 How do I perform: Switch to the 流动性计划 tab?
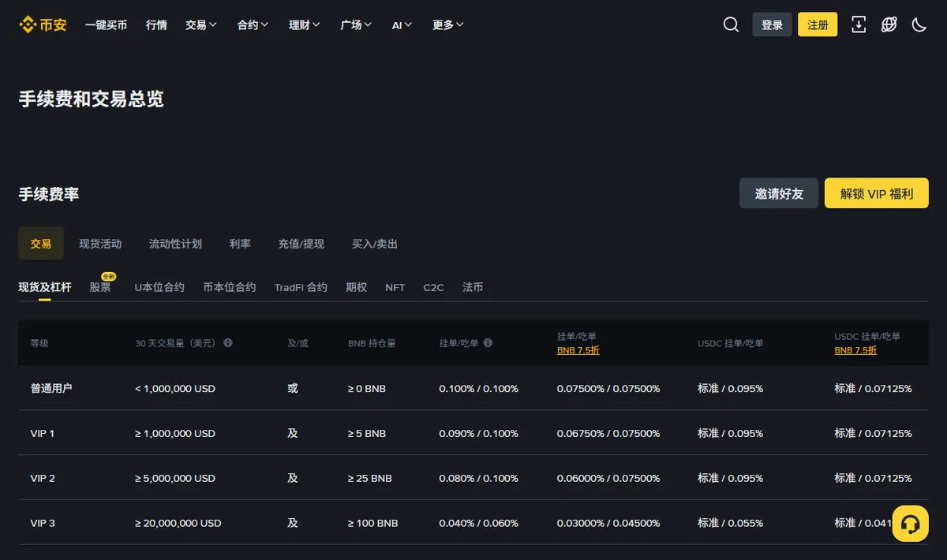tap(175, 244)
